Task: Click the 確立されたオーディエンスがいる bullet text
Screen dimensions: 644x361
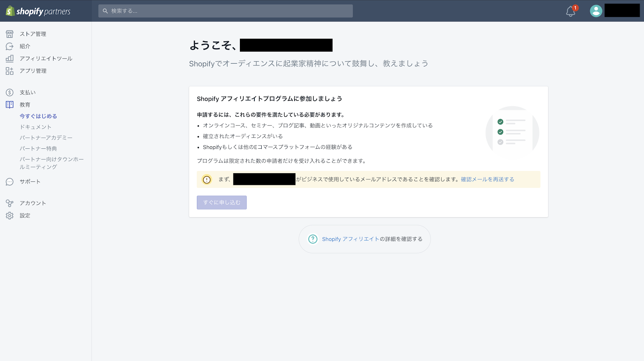Action: pyautogui.click(x=243, y=136)
